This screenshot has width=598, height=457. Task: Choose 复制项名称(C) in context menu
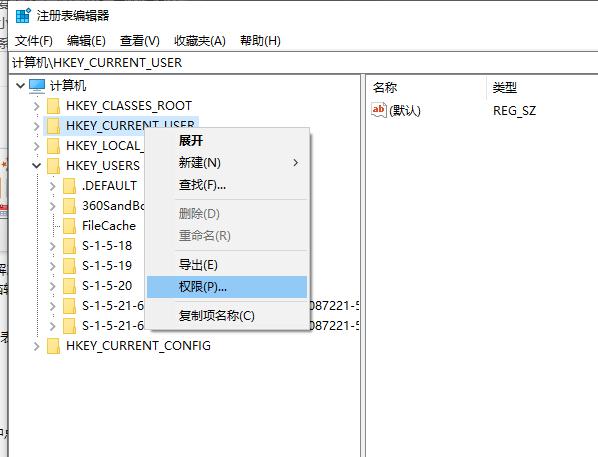227,315
